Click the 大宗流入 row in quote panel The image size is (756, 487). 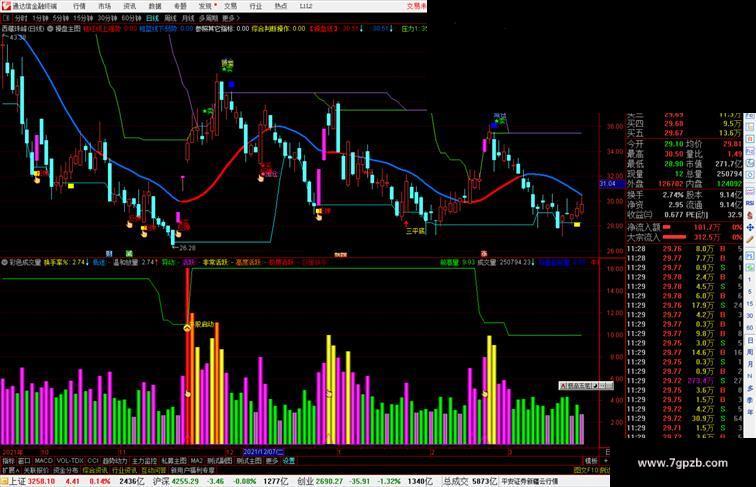coord(684,237)
